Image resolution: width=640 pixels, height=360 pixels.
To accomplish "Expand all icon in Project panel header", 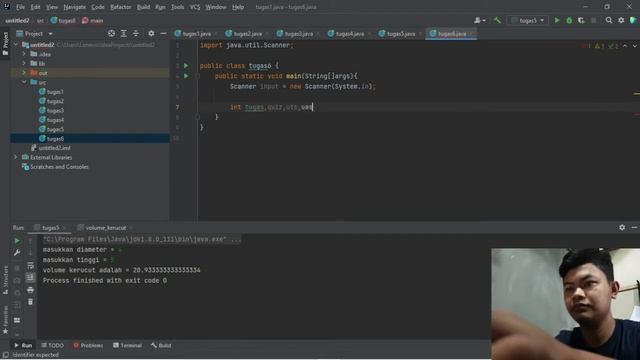I will pos(123,33).
